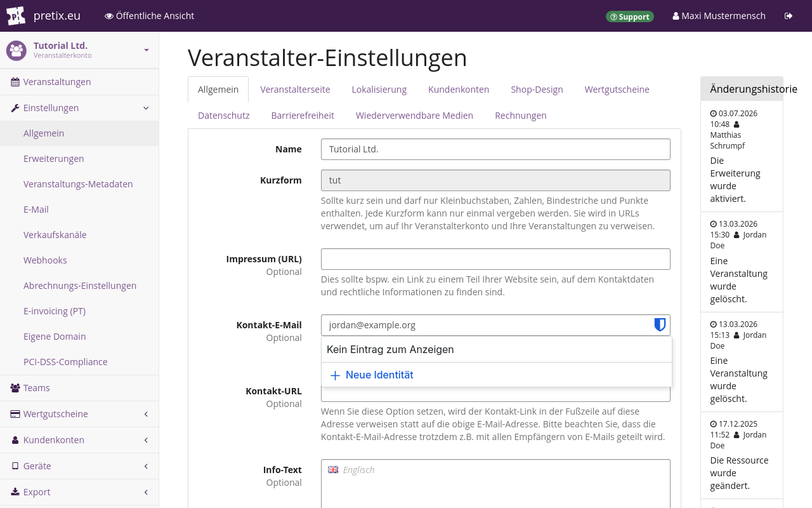Image resolution: width=812 pixels, height=508 pixels.
Task: Click the Info-Text Englisch text area
Action: 495,484
